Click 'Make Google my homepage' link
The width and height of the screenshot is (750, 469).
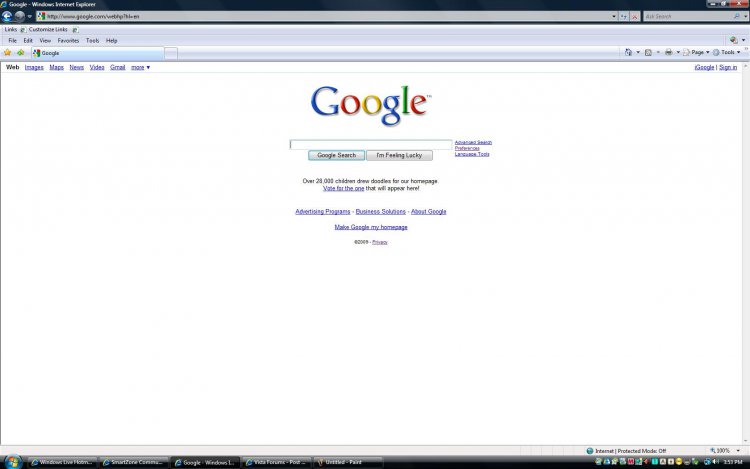[x=371, y=227]
